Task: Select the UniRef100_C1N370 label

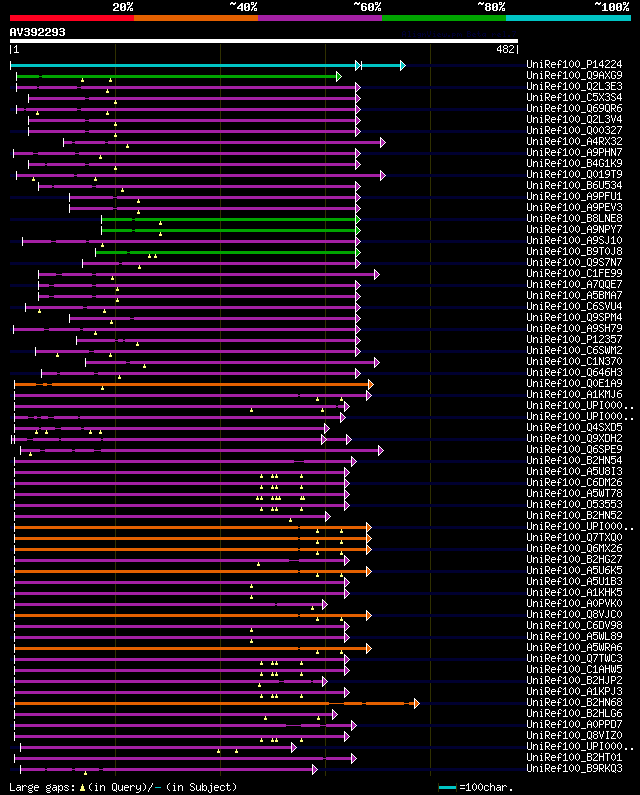Action: [574, 362]
